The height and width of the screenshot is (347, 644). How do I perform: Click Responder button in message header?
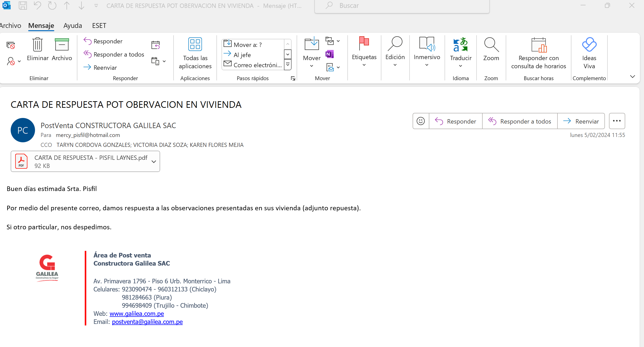(x=456, y=121)
